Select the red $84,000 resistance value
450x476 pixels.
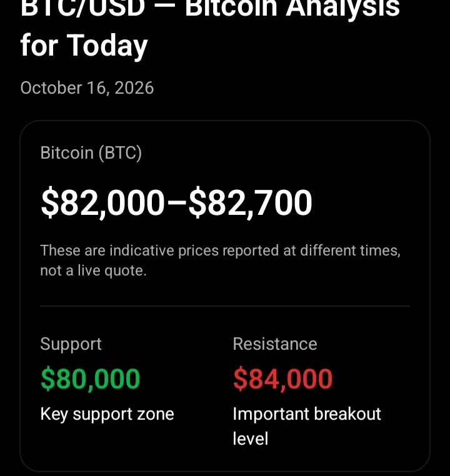282,379
